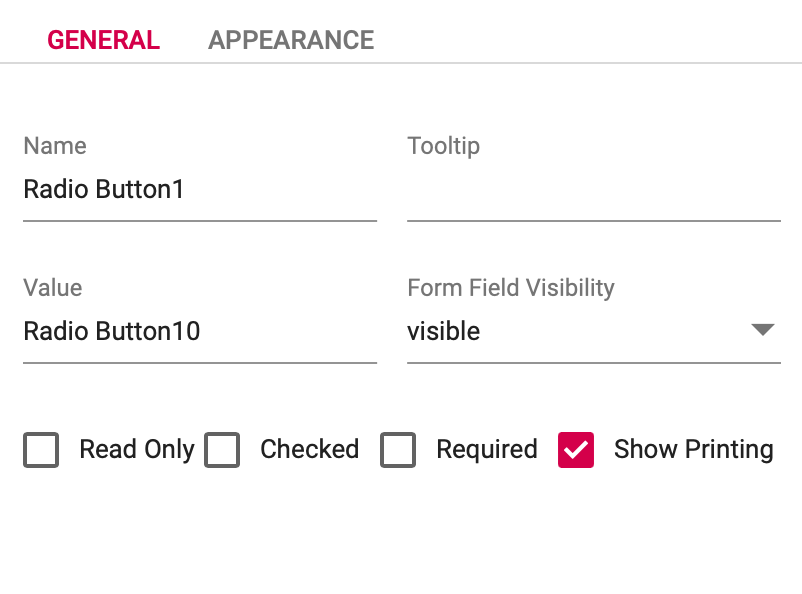Switch to the APPEARANCE tab

pyautogui.click(x=291, y=40)
